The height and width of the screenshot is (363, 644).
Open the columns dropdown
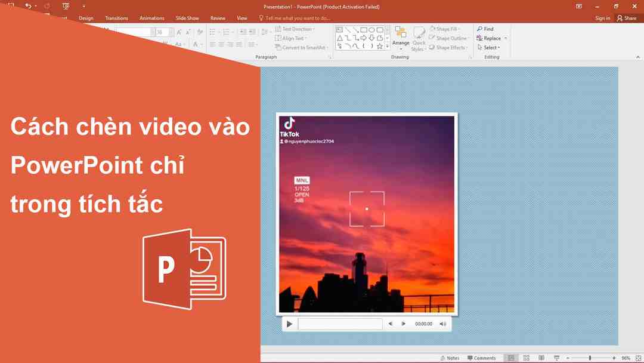coord(253,44)
